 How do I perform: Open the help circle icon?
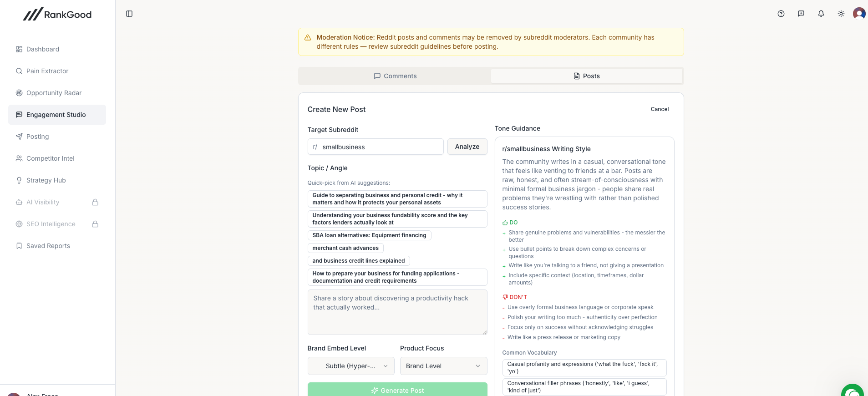click(781, 14)
